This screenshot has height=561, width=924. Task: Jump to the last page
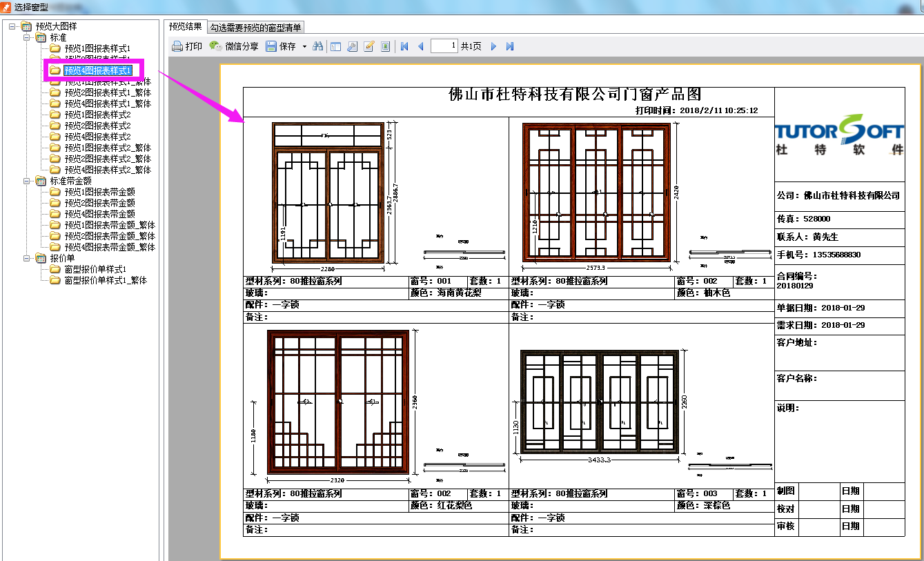[x=510, y=46]
